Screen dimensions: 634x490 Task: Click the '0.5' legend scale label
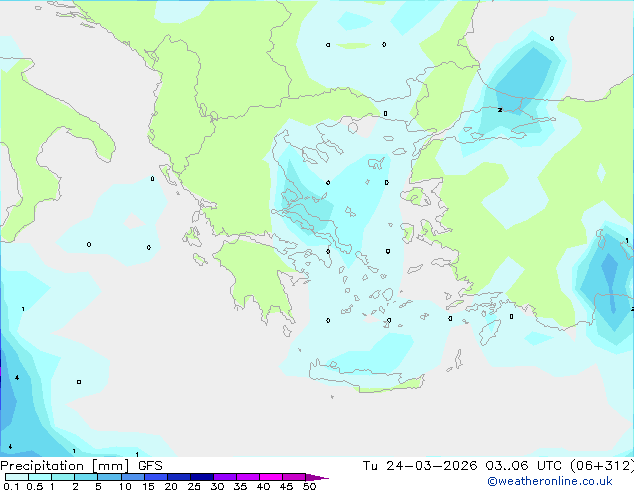point(35,486)
